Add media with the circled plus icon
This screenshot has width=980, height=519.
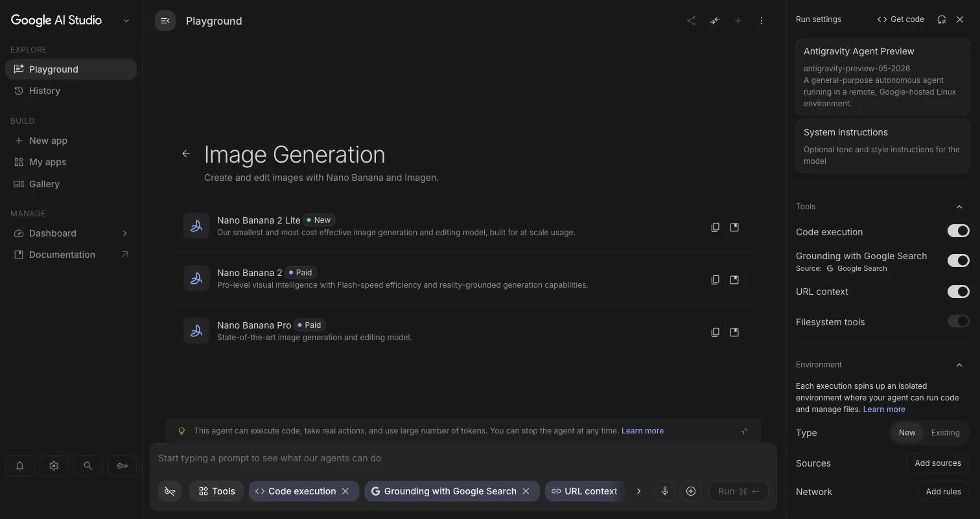point(691,491)
